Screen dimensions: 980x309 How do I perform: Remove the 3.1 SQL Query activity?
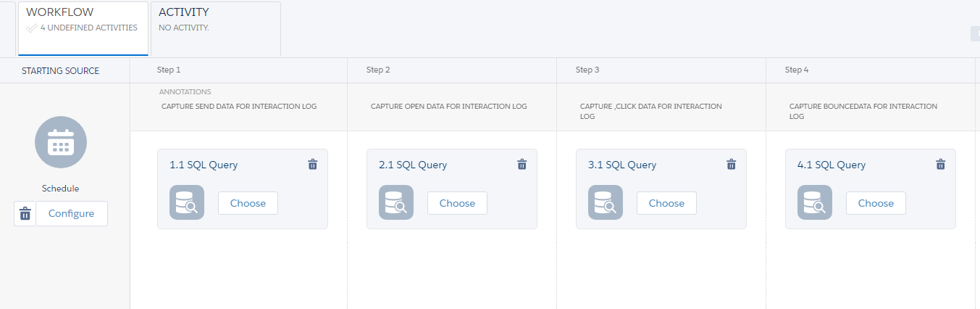point(732,165)
